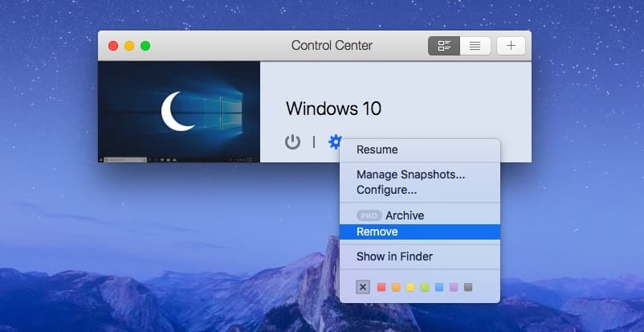Select Resume from the context menu
This screenshot has width=644, height=332.
coord(420,150)
